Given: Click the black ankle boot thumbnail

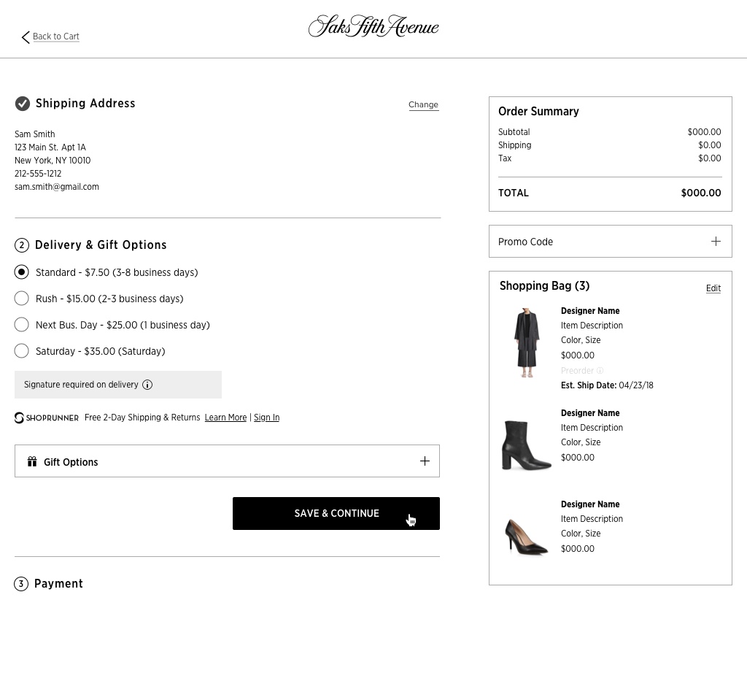Looking at the screenshot, I should point(527,445).
